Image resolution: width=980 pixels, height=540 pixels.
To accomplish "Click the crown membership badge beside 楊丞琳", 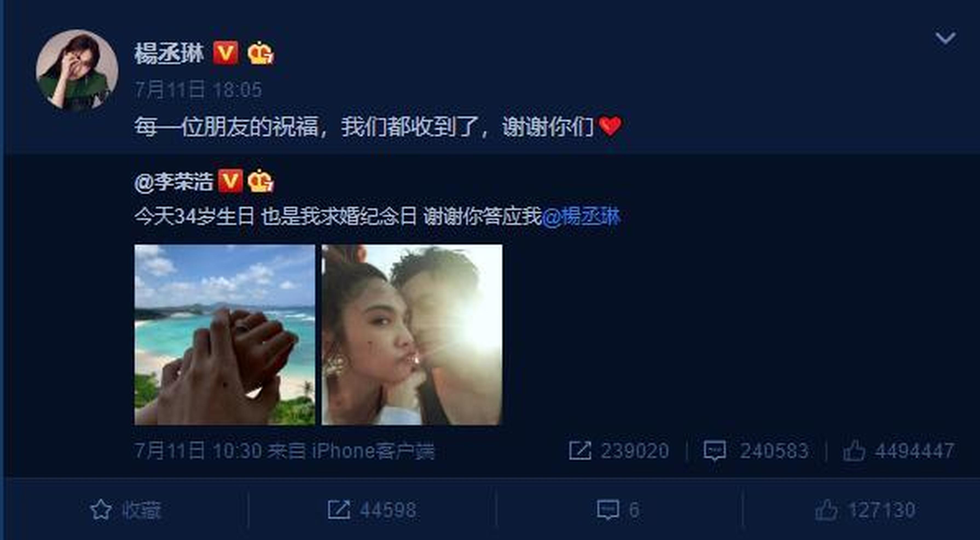I will (x=261, y=53).
